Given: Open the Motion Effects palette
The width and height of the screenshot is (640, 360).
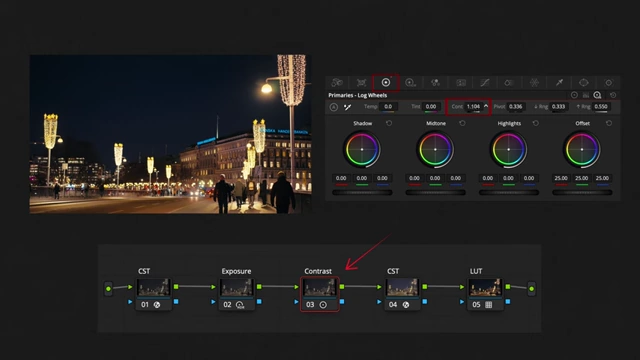Looking at the screenshot, I should click(461, 83).
